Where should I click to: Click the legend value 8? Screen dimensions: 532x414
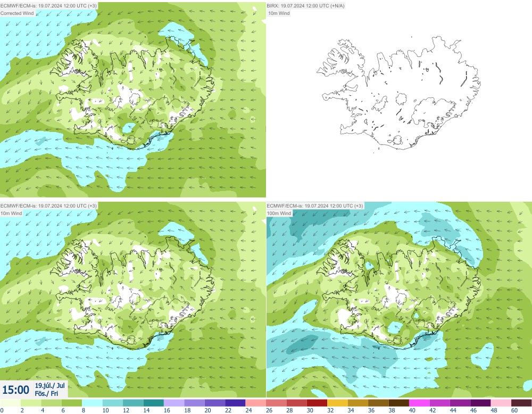(x=84, y=410)
